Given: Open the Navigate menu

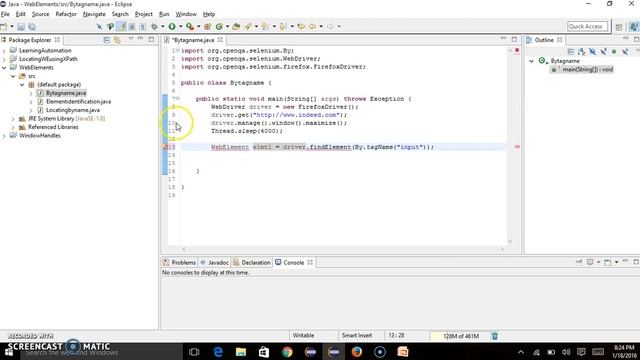Looking at the screenshot, I should [x=94, y=14].
